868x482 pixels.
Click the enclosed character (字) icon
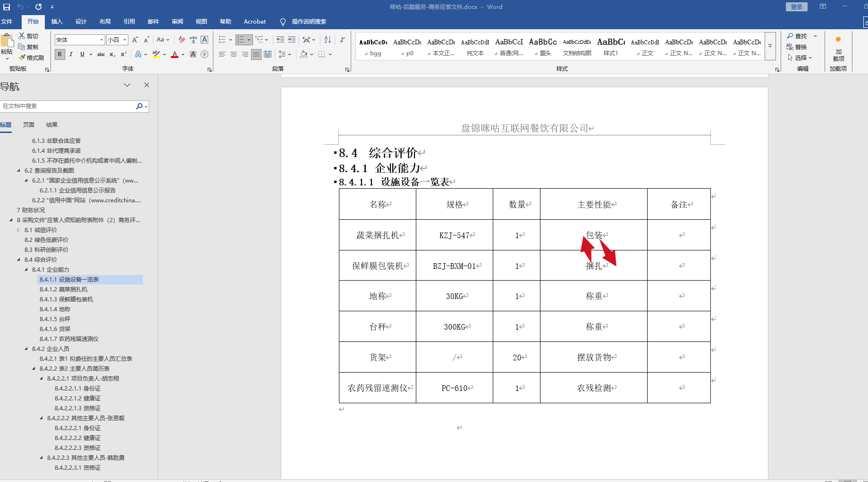click(x=204, y=54)
